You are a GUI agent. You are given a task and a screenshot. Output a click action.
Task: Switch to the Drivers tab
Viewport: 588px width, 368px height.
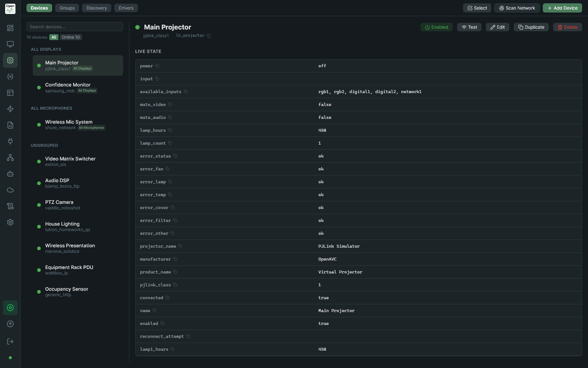point(126,8)
